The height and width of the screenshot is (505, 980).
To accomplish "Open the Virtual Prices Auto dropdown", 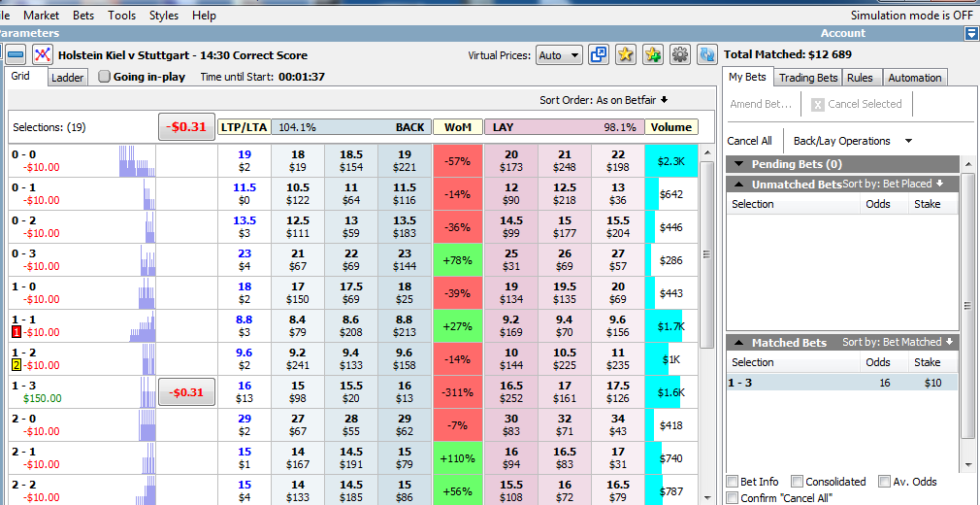I will point(559,55).
